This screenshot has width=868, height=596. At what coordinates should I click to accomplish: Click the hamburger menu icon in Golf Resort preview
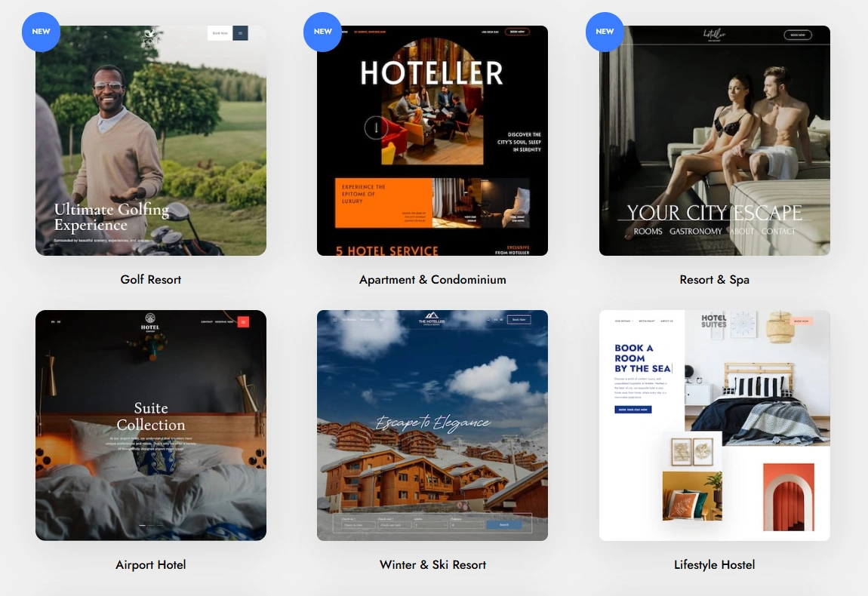[x=240, y=33]
